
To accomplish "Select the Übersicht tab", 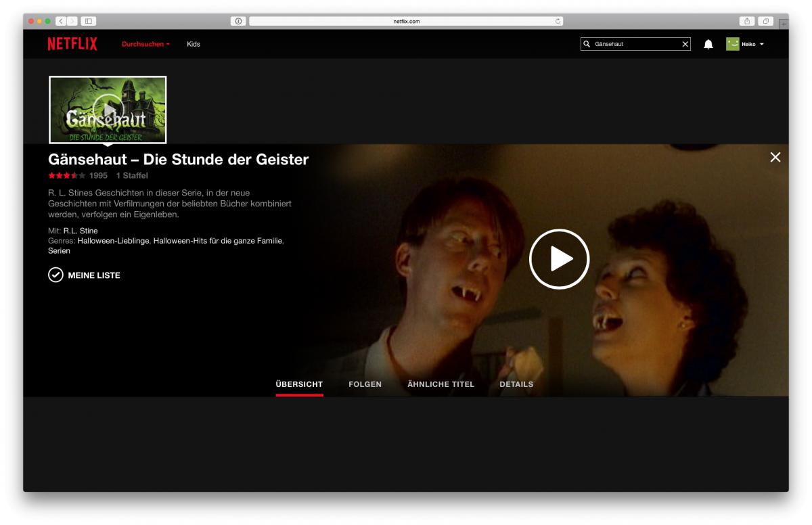I will 299,384.
